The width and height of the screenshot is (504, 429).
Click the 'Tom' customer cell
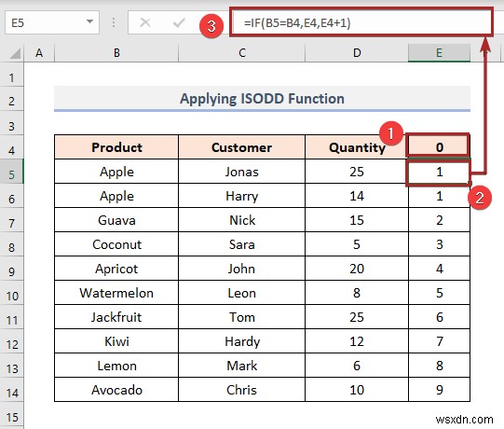pos(241,317)
